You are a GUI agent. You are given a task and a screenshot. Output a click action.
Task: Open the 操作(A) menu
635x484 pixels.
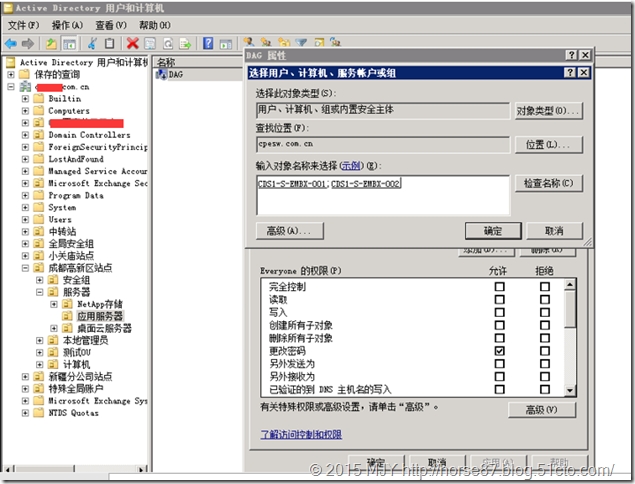(67, 24)
